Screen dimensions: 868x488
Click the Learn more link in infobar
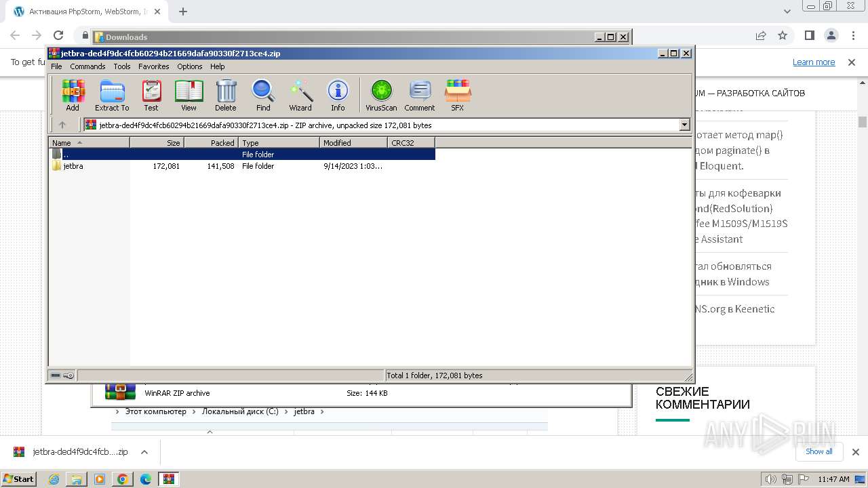pos(814,62)
